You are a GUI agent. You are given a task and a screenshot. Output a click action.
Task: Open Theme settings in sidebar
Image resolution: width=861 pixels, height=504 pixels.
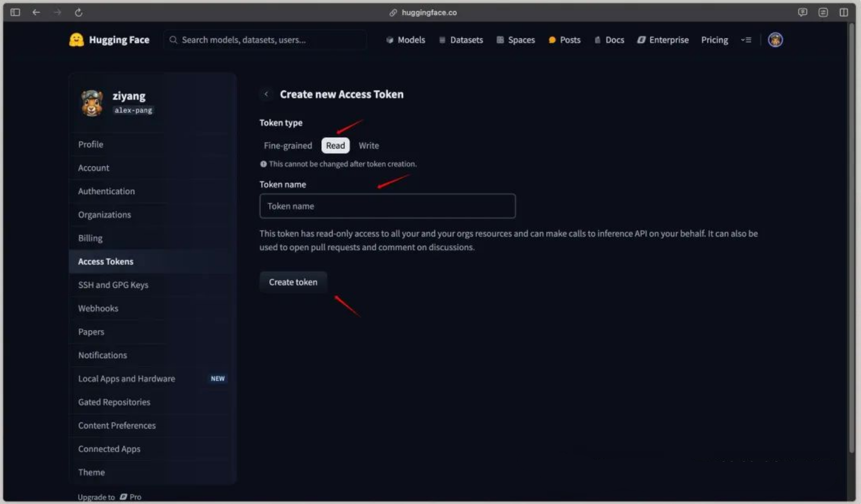tap(152, 473)
